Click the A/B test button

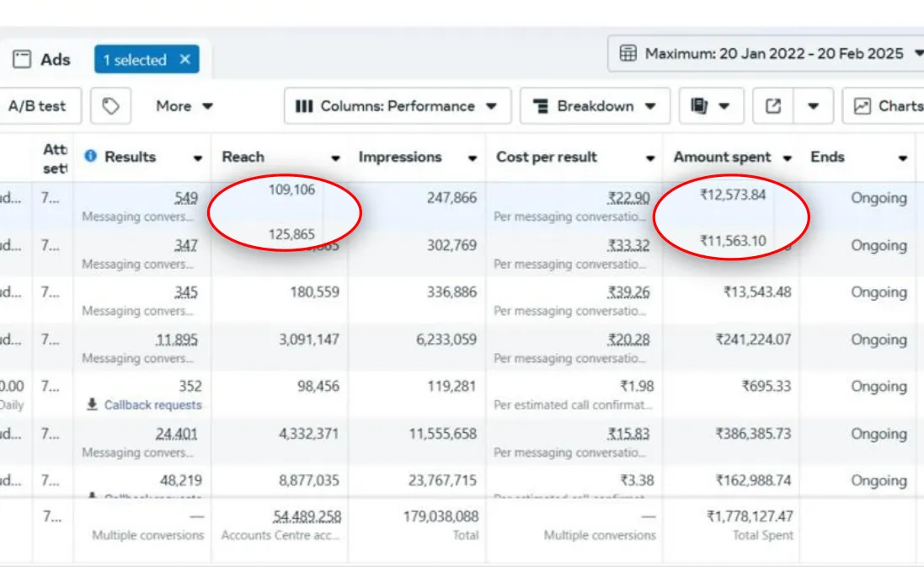tap(37, 106)
